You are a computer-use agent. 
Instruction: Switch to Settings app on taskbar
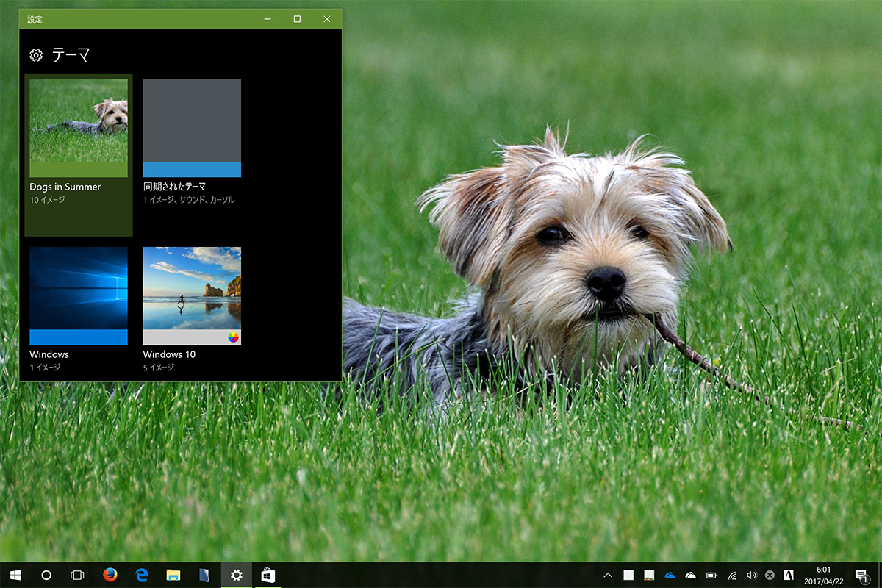coord(237,575)
